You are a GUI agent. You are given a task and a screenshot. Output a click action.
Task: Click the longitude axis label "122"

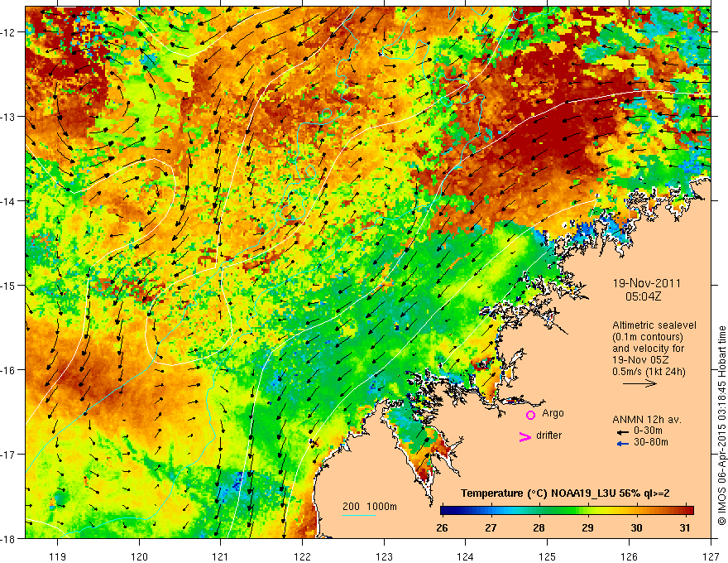303,556
